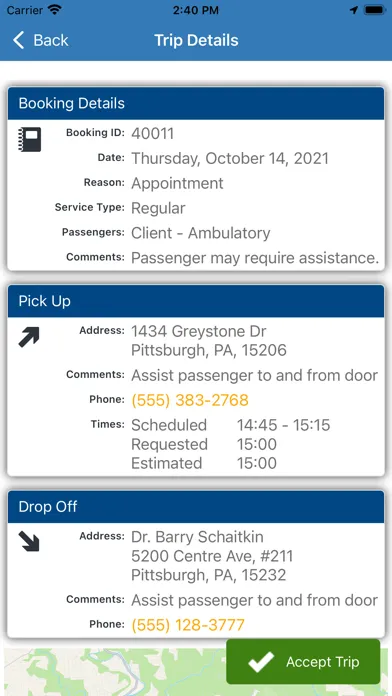The height and width of the screenshot is (696, 392).
Task: Click the checkmark on Accept Trip
Action: tap(261, 662)
